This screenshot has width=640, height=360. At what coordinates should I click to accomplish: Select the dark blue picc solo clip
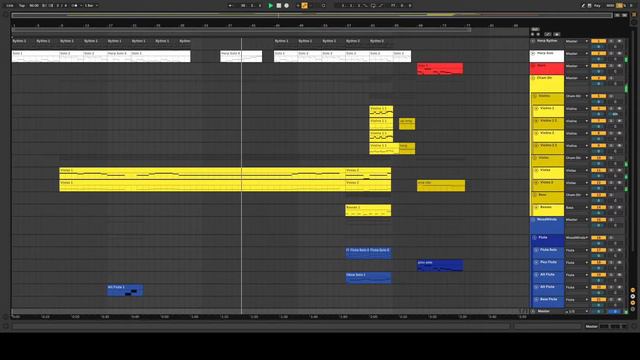click(x=440, y=265)
